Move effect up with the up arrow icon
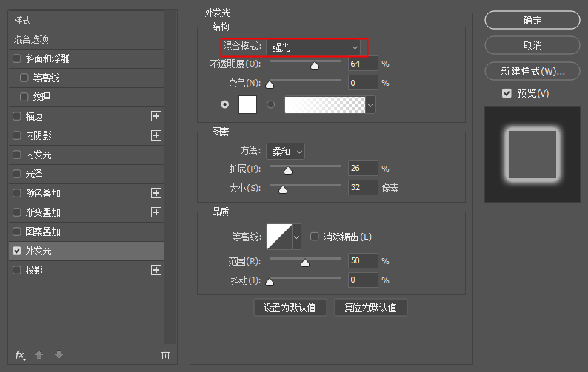Viewport: 588px width, 372px height. (x=39, y=354)
